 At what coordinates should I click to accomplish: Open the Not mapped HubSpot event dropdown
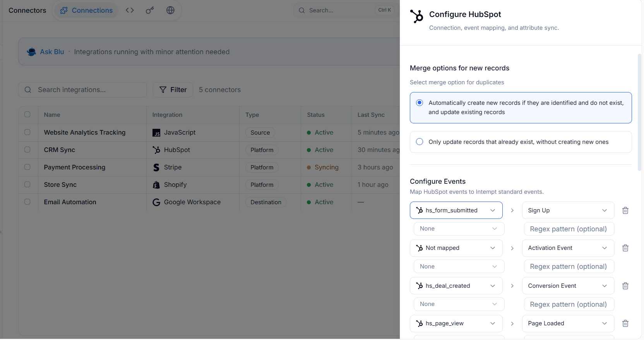456,248
